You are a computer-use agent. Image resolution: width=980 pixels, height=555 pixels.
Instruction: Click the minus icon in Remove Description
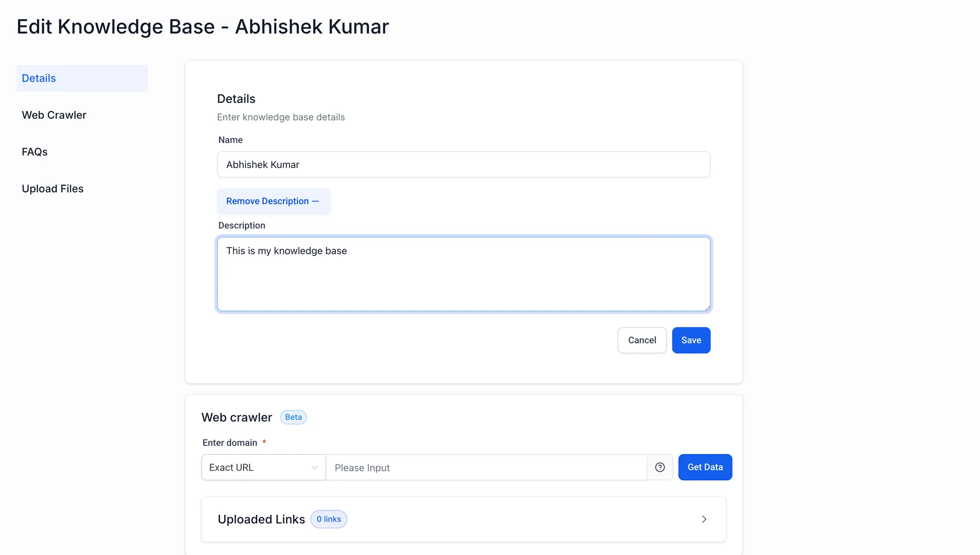(x=315, y=201)
